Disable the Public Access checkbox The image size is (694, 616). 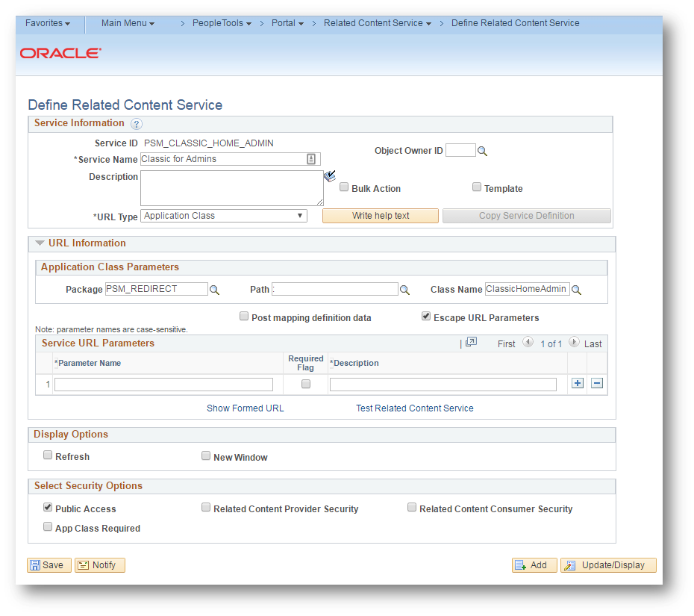pyautogui.click(x=48, y=508)
